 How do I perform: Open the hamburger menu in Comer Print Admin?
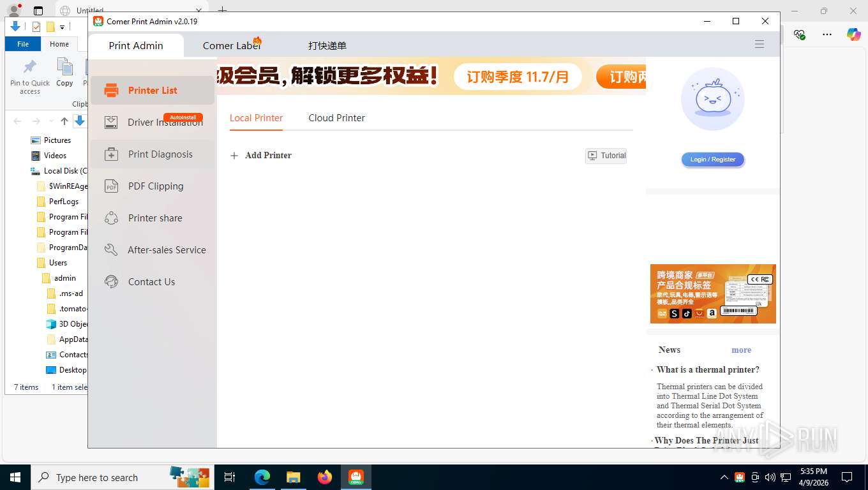[759, 45]
